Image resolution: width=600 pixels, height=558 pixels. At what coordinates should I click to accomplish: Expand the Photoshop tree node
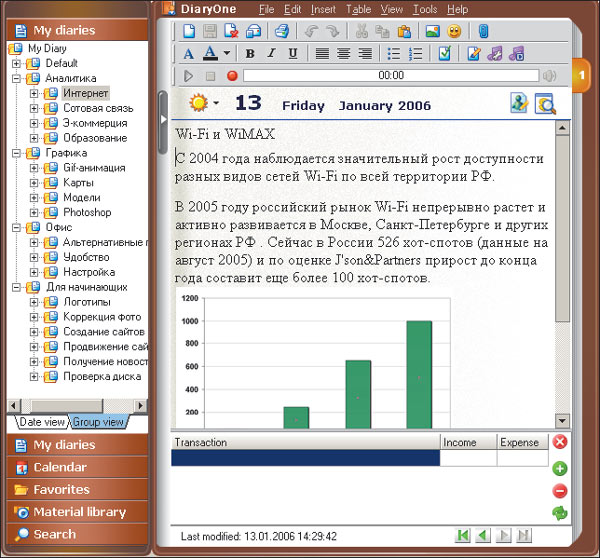tap(34, 212)
